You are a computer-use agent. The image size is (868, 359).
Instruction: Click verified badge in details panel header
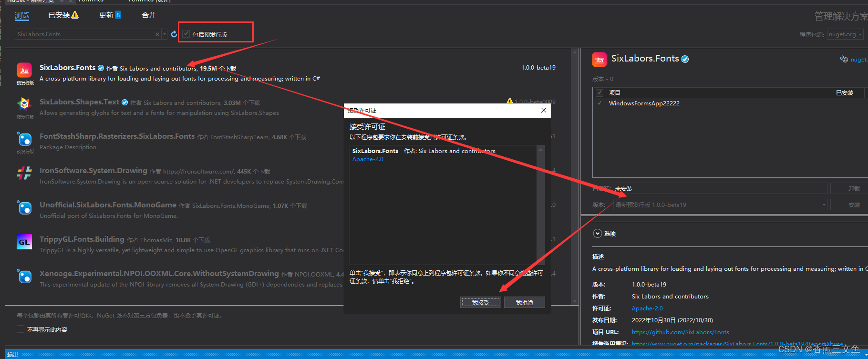[685, 60]
